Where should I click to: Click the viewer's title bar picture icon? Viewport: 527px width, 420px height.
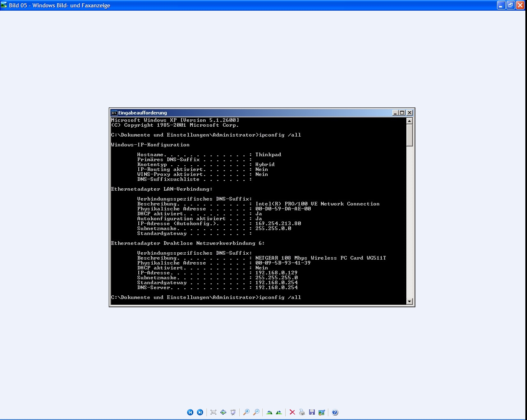coord(4,5)
